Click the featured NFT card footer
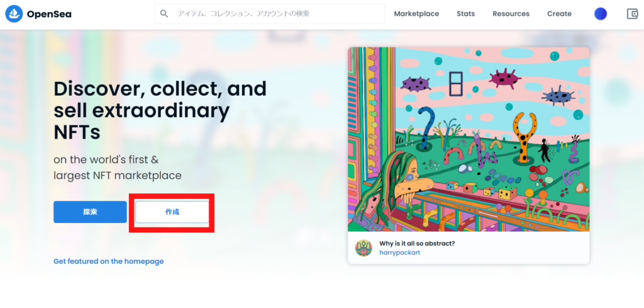The width and height of the screenshot is (644, 308). point(469,248)
